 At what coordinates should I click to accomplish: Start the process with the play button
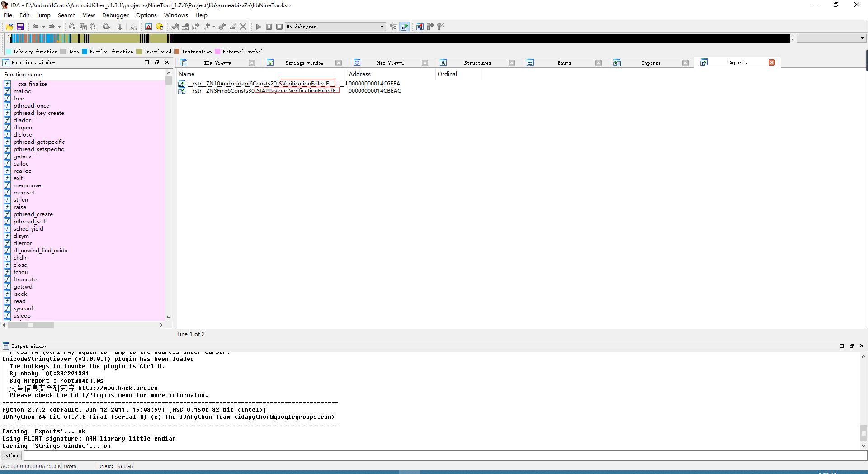pyautogui.click(x=259, y=27)
